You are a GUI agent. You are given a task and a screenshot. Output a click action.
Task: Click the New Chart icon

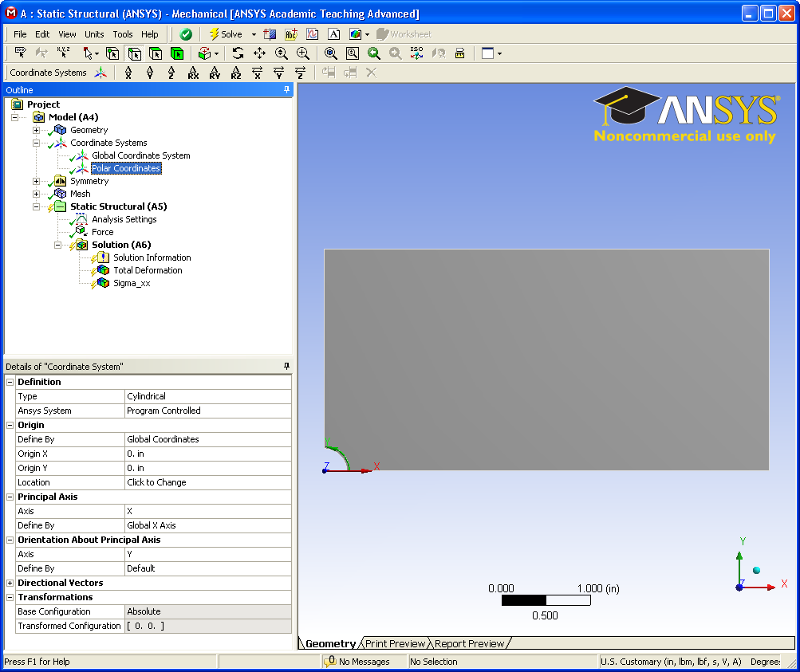pos(312,34)
